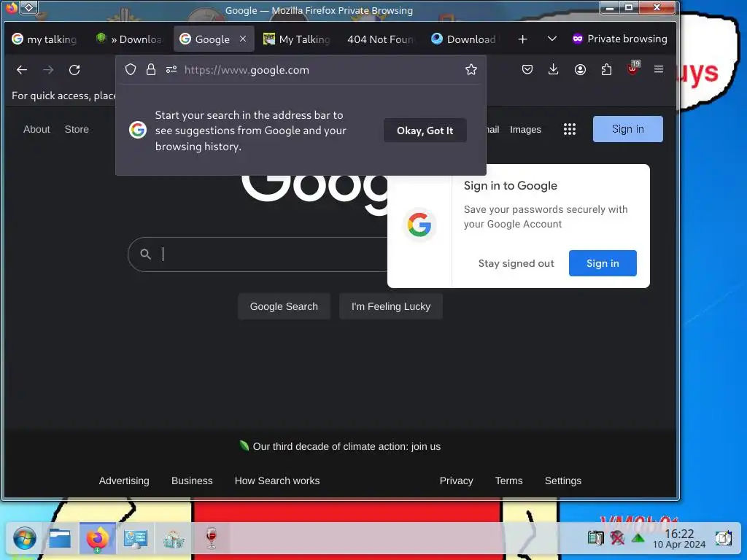Click the forward navigation arrow
This screenshot has width=747, height=560.
point(48,70)
